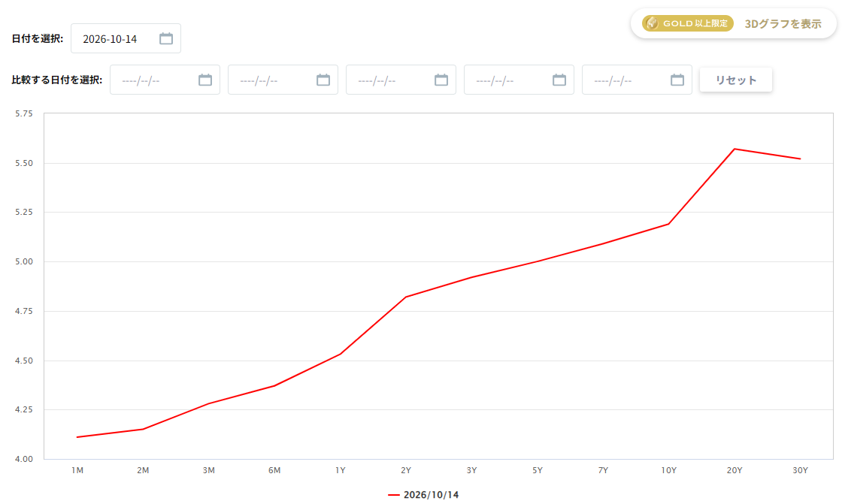Viewport: 842px width, 504px height.
Task: Open calendar icon in first comparison date field
Action: point(205,80)
